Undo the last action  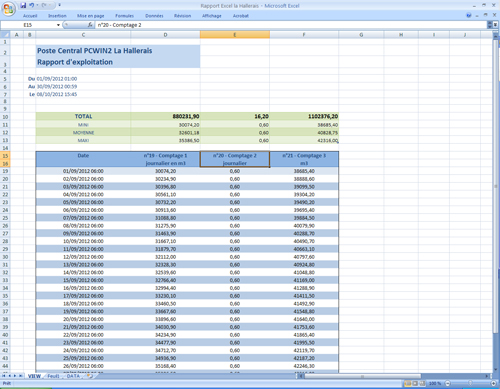(x=31, y=5)
